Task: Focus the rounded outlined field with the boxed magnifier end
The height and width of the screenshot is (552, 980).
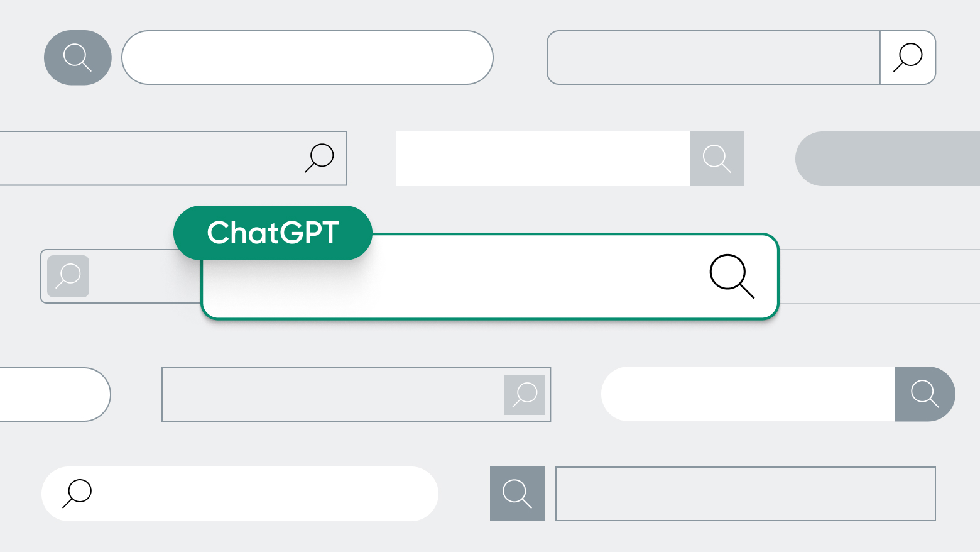Action: (714, 57)
